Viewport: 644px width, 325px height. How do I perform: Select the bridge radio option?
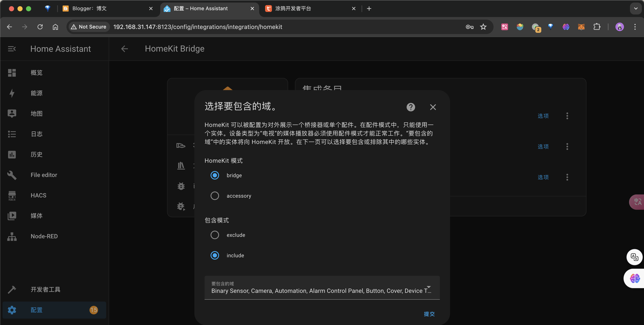(215, 175)
